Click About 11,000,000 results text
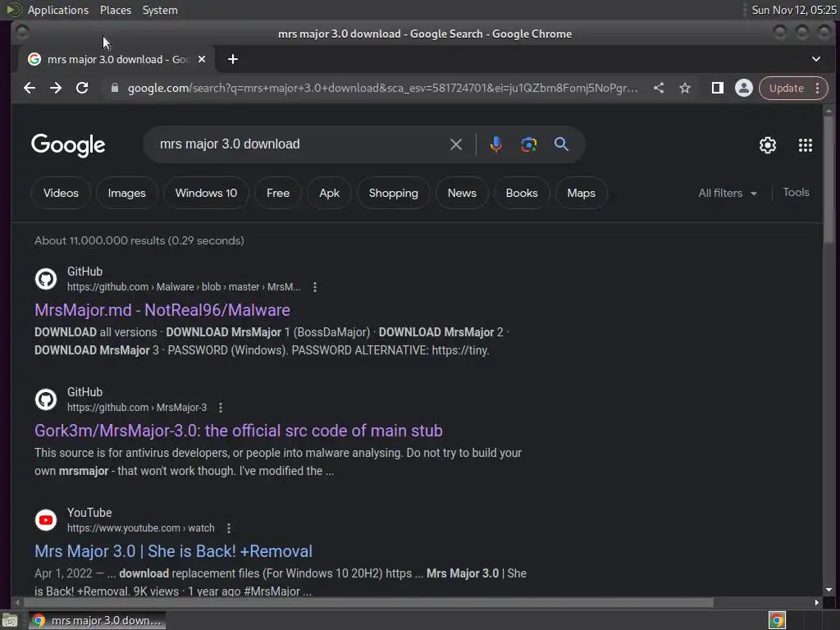 point(139,240)
